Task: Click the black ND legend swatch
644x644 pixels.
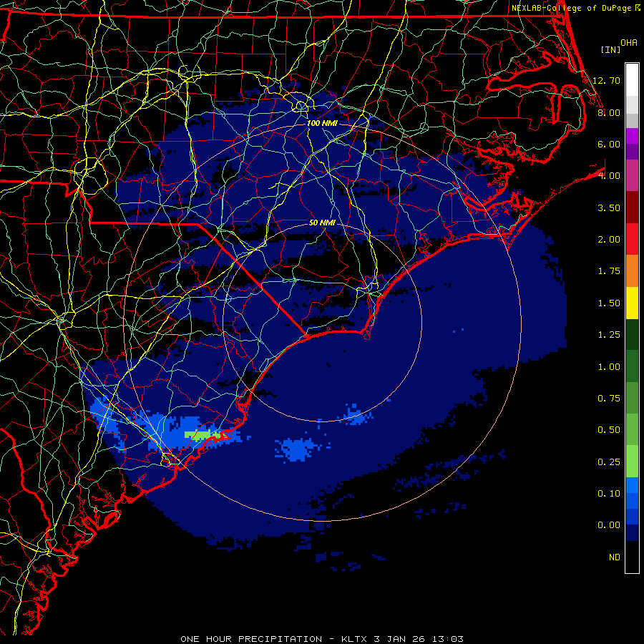Action: [x=632, y=557]
